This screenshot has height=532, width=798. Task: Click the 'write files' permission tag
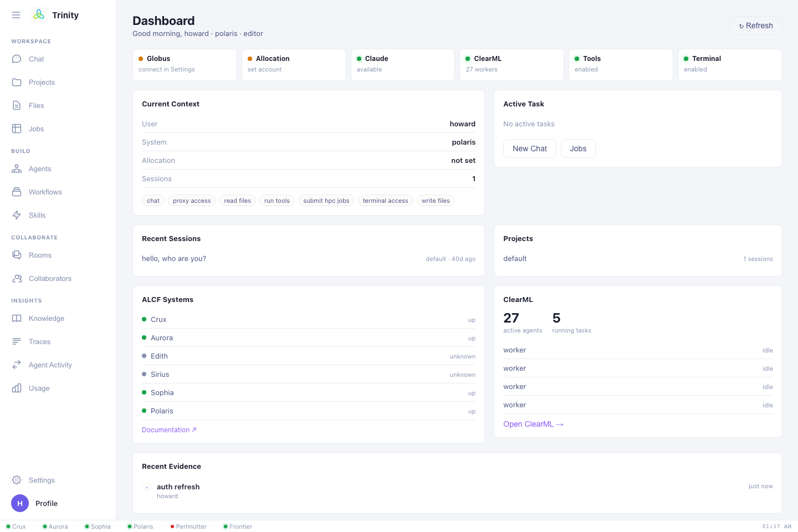[x=436, y=201]
